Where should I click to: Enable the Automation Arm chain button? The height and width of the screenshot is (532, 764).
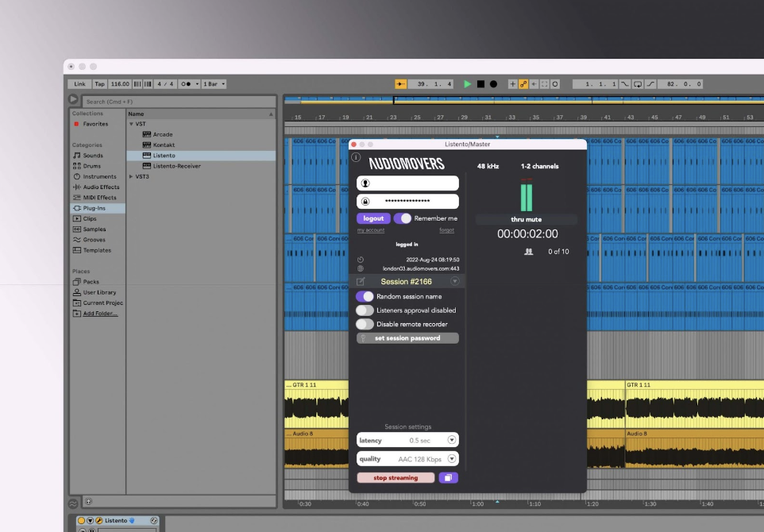point(523,84)
